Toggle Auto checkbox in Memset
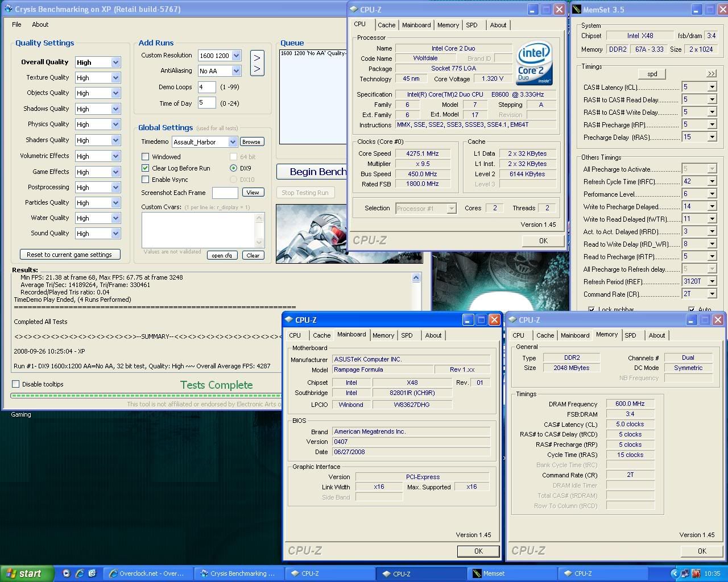Image resolution: width=728 pixels, height=582 pixels. pos(692,309)
